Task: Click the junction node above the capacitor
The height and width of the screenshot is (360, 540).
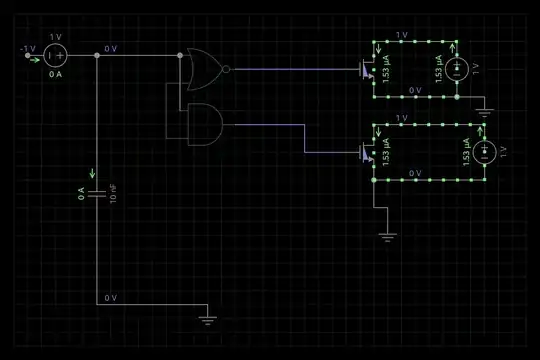Action: point(97,55)
